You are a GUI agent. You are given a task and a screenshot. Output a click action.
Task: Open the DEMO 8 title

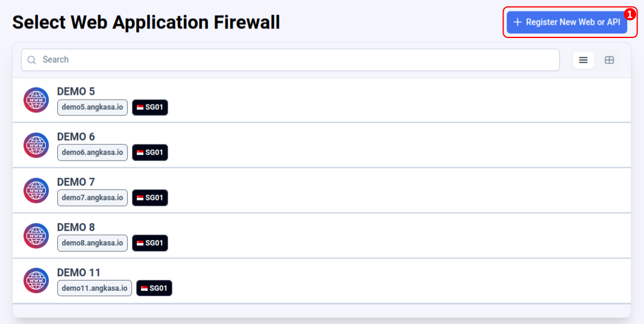coord(76,227)
